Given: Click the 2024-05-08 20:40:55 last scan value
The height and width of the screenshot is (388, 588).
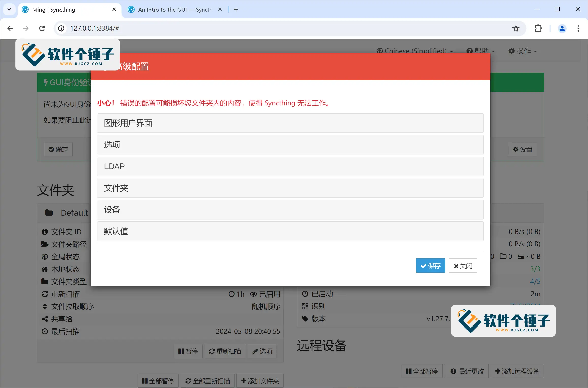Looking at the screenshot, I should pyautogui.click(x=248, y=331).
